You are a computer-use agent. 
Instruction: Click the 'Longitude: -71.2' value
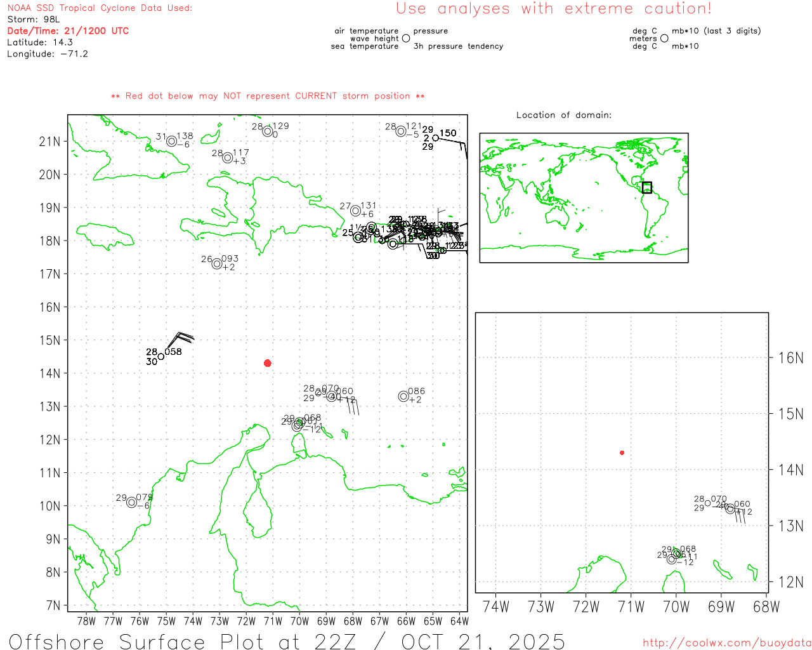tap(48, 54)
